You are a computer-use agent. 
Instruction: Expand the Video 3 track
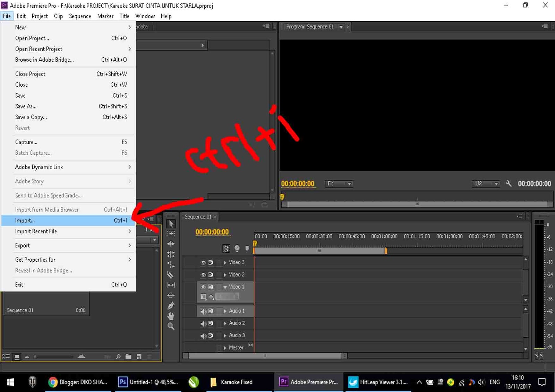(225, 262)
